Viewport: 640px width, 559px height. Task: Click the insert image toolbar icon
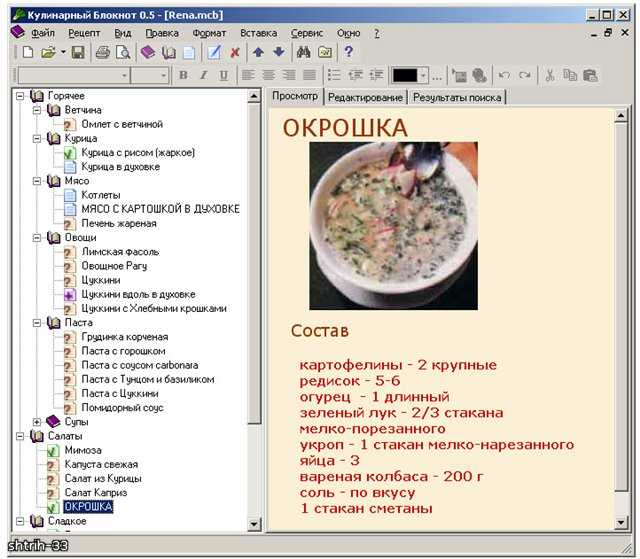point(459,75)
